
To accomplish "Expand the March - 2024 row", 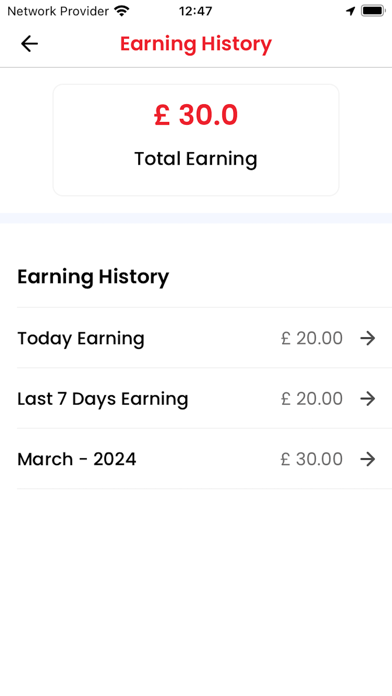I will [204, 459].
